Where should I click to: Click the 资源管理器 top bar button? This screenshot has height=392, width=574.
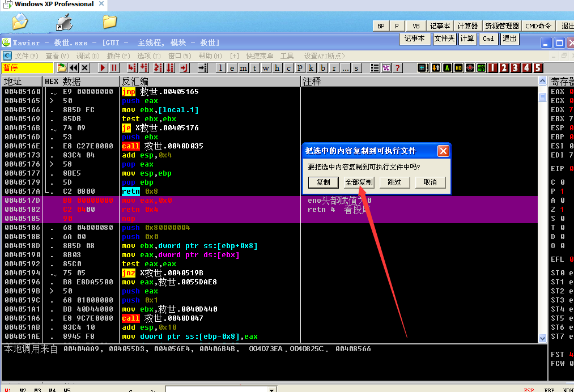point(502,26)
